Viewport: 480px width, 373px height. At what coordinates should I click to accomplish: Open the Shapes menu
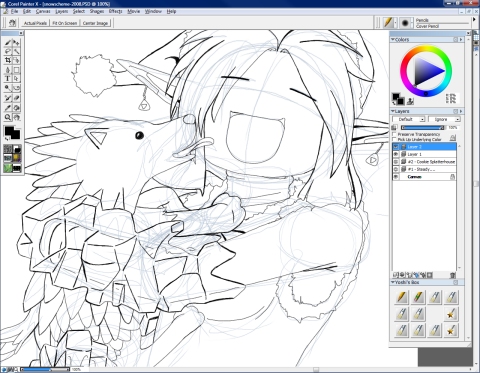coord(97,11)
